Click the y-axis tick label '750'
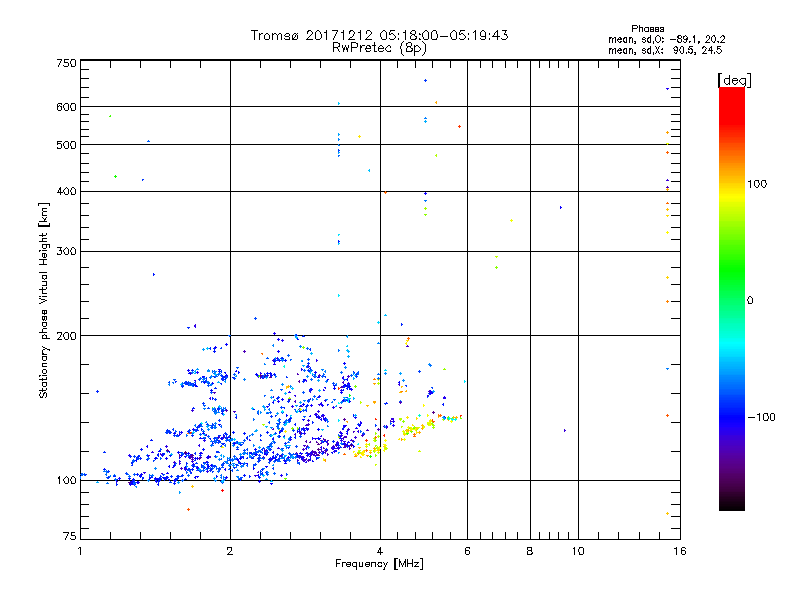Image resolution: width=800 pixels, height=600 pixels. click(66, 63)
